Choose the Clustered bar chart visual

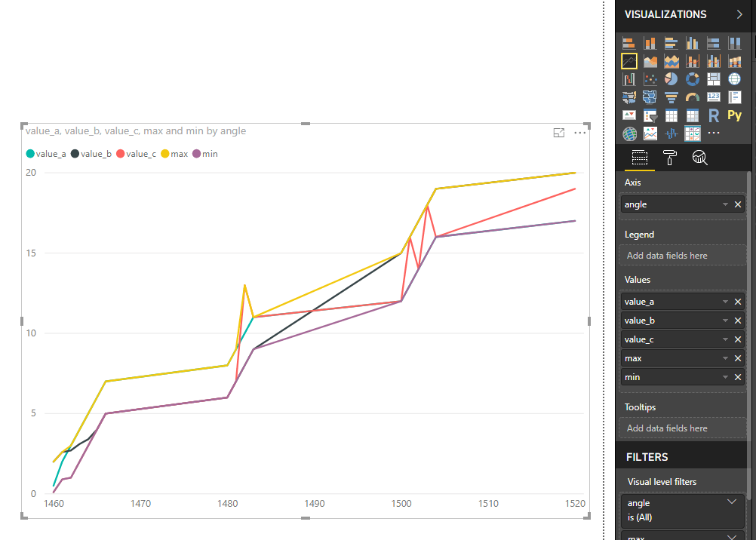[671, 44]
